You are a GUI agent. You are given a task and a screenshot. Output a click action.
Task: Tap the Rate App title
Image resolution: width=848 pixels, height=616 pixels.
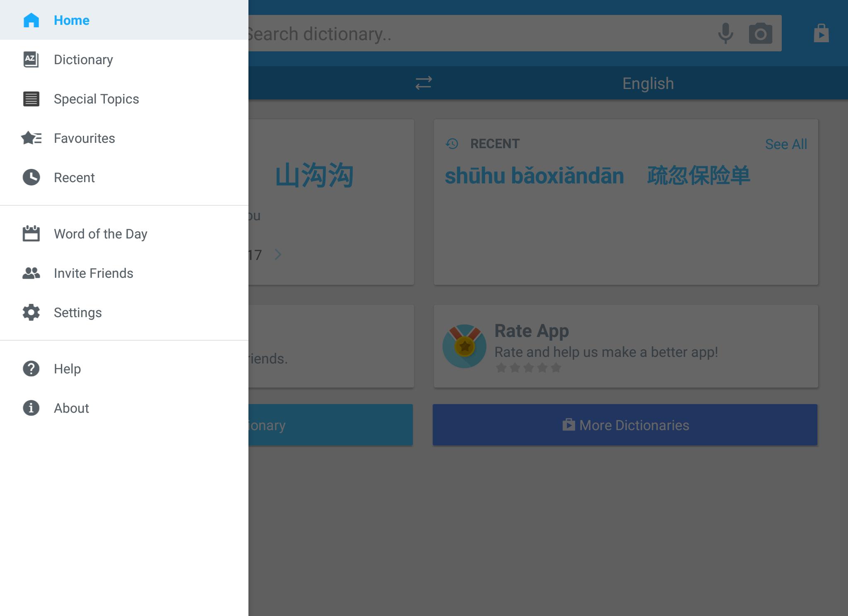532,331
